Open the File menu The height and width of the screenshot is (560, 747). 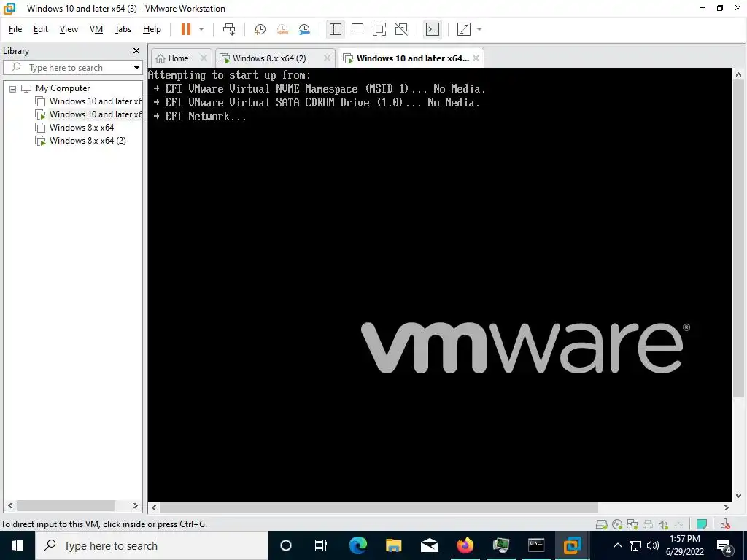pyautogui.click(x=15, y=29)
